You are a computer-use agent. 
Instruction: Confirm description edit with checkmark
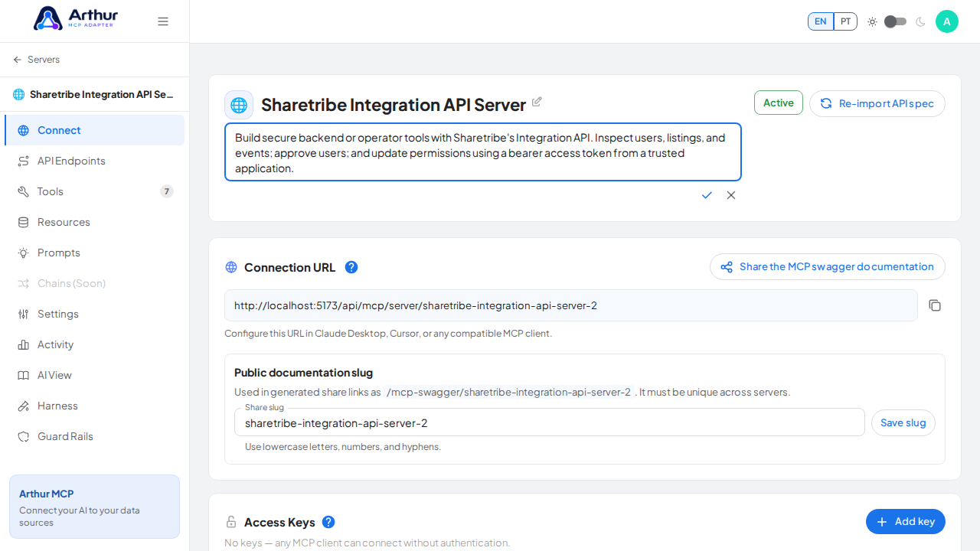(707, 195)
